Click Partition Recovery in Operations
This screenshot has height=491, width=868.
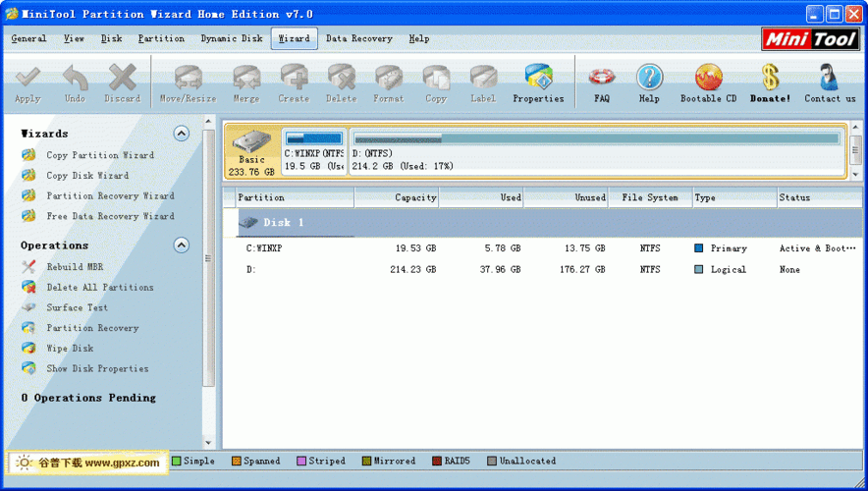click(x=92, y=328)
